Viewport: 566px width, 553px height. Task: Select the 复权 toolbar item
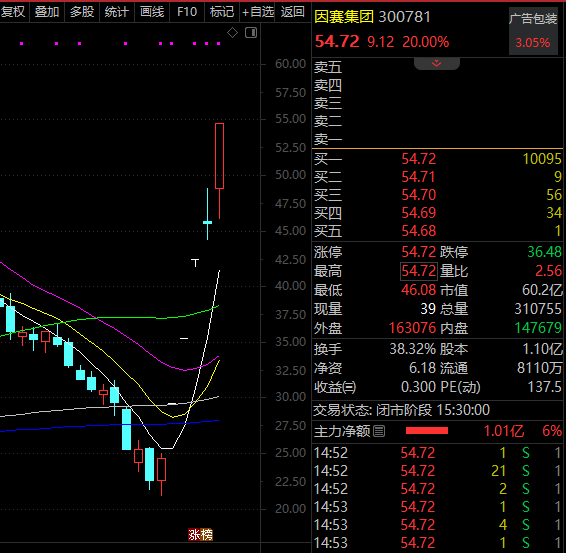[x=13, y=12]
